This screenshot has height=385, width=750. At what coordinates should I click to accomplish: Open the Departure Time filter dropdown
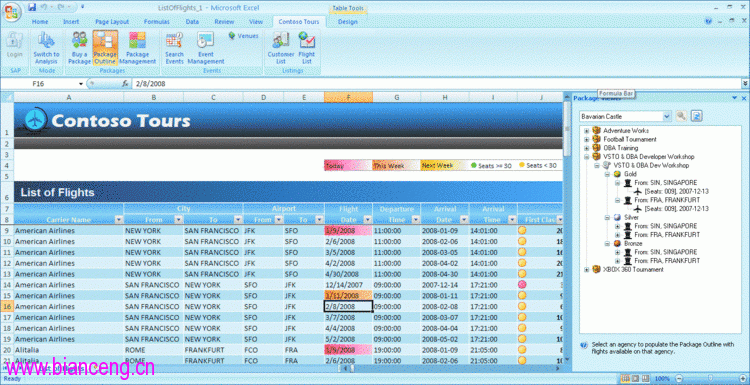[416, 220]
